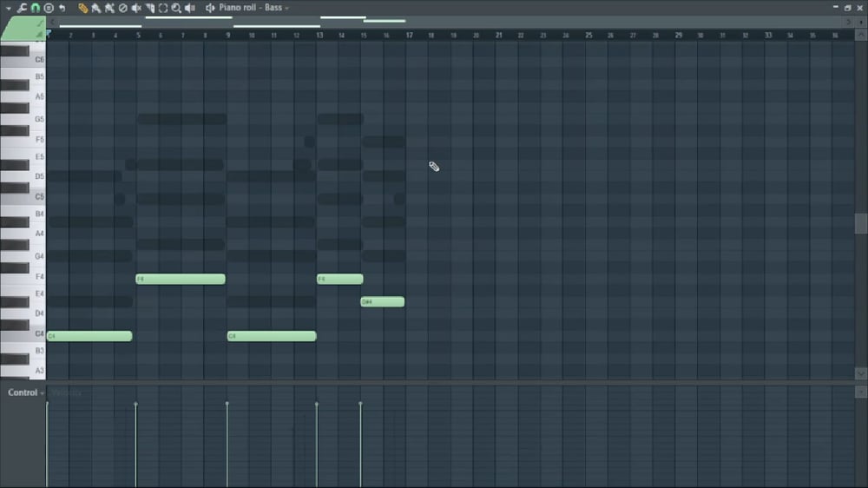This screenshot has width=868, height=488.
Task: Click bar 25 on the timeline ruler
Action: pyautogui.click(x=589, y=35)
